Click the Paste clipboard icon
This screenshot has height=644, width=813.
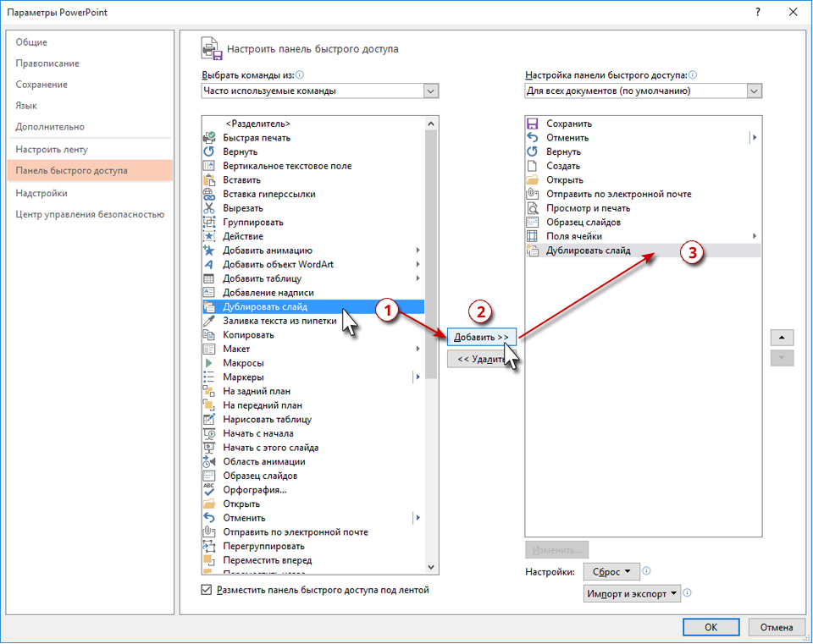209,179
